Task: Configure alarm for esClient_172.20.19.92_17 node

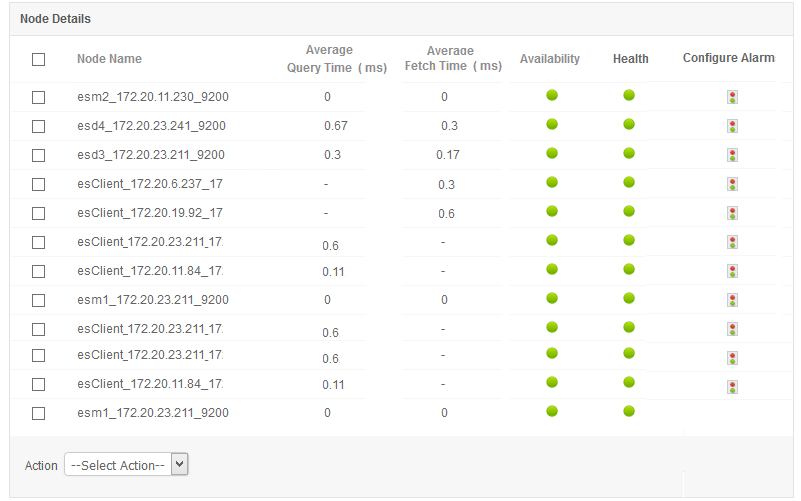Action: tap(733, 213)
